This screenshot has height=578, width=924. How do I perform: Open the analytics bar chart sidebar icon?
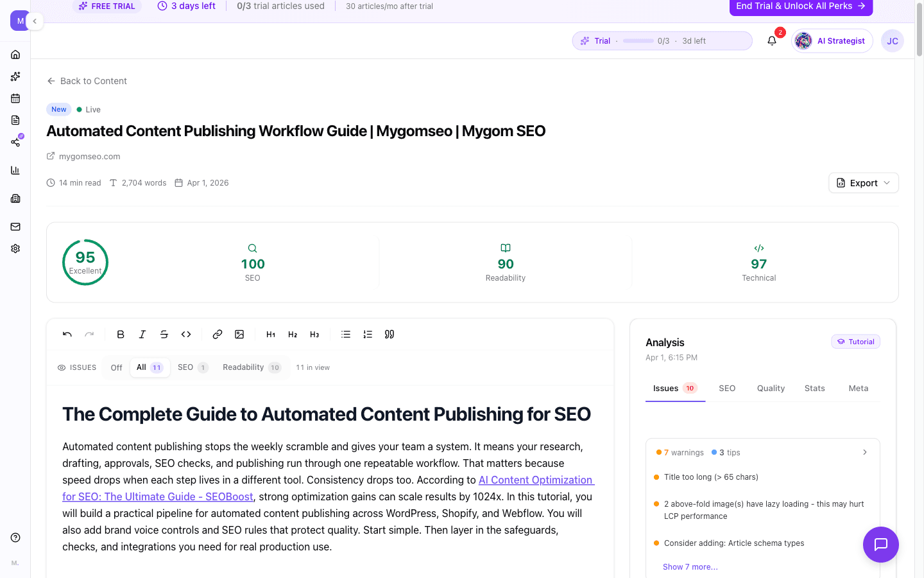tap(15, 170)
